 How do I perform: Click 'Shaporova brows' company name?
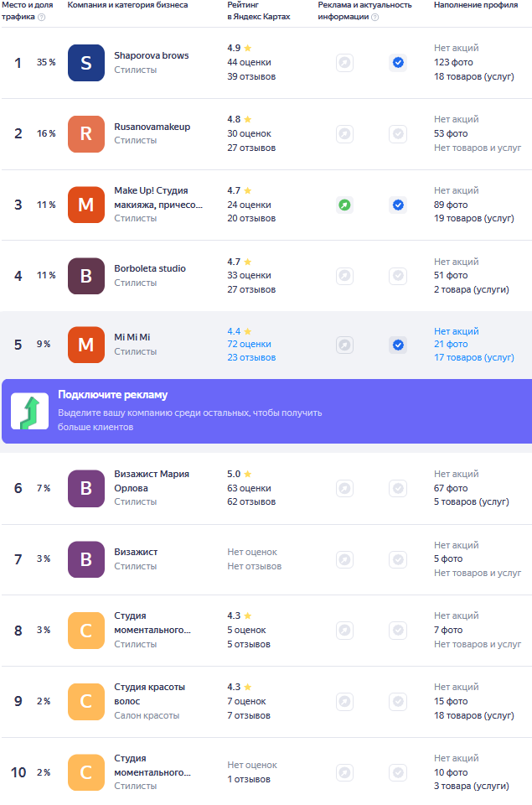(152, 55)
